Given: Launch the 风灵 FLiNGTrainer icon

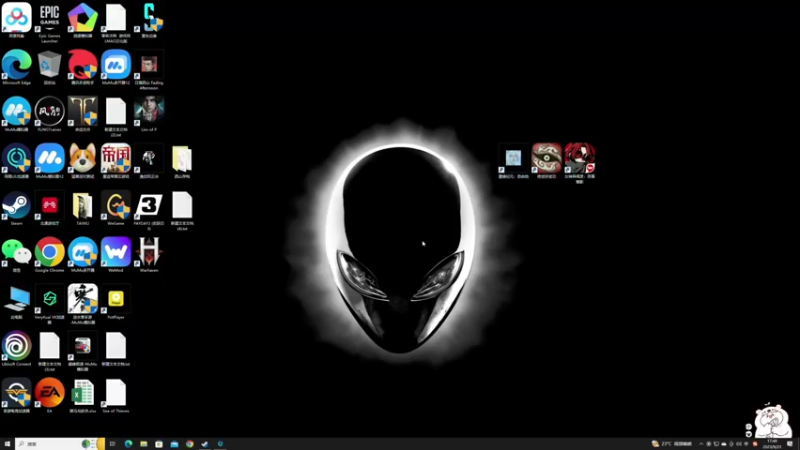Looking at the screenshot, I should (x=49, y=114).
